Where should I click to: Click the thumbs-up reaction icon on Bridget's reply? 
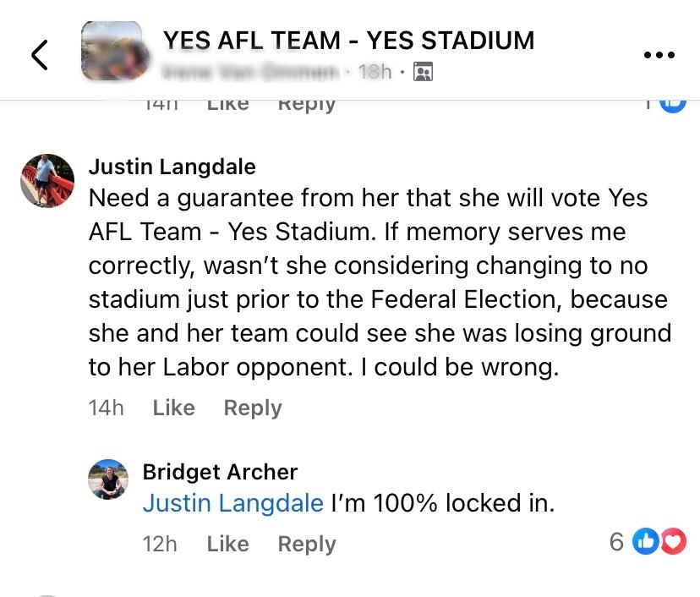pos(645,541)
